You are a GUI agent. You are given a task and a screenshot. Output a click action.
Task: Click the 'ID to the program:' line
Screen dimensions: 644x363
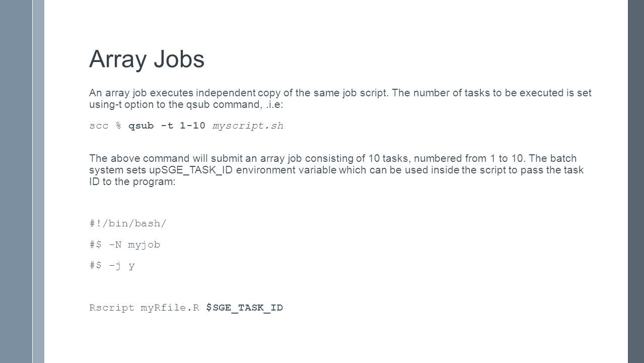132,181
